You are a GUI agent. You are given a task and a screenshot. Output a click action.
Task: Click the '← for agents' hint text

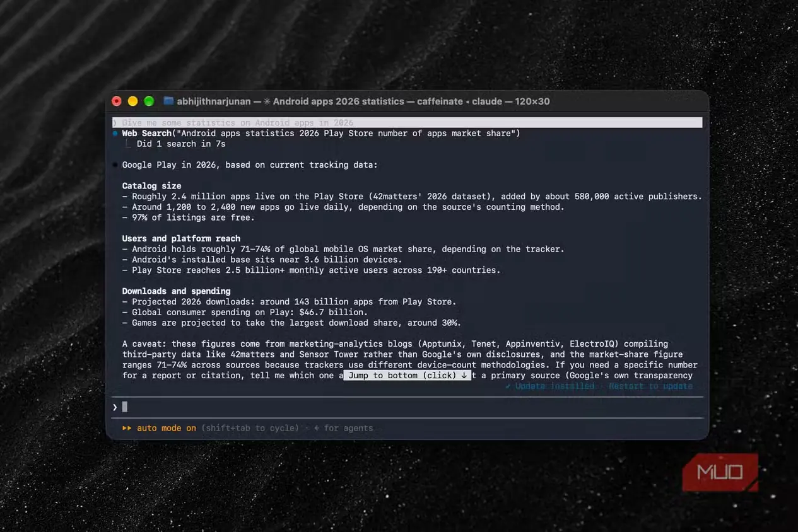point(344,428)
